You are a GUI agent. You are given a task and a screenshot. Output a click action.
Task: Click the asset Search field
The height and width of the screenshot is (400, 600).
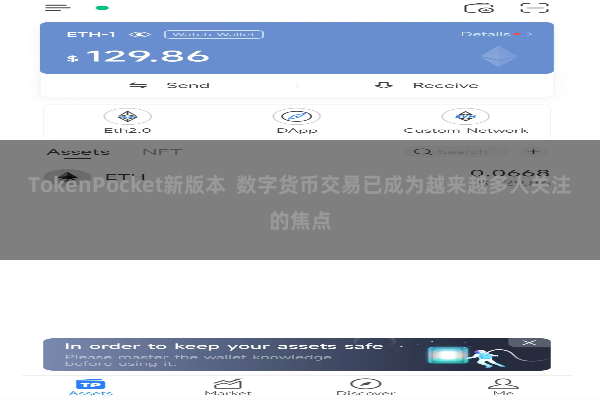point(457,152)
